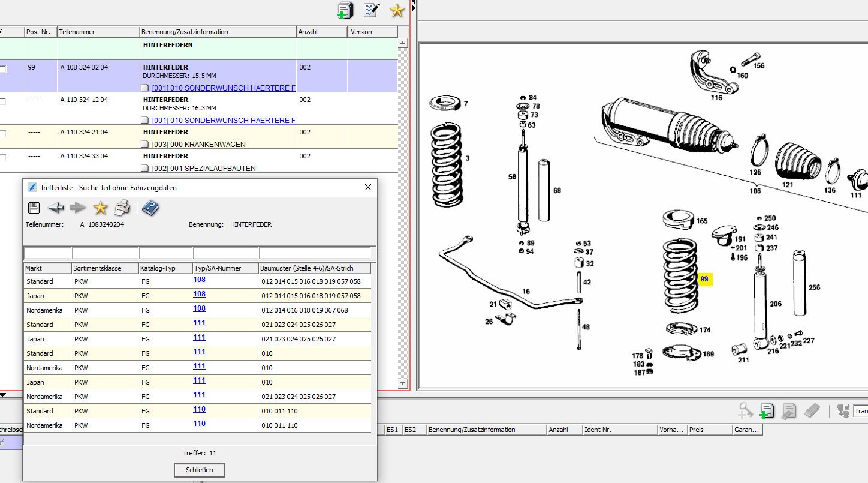
Task: Print the Trefferliste hit list
Action: point(122,208)
